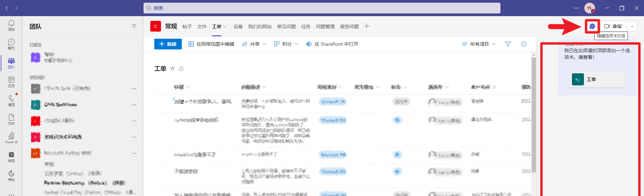Click the filter funnel icon in list toolbar
Screen dimensions: 644x196
pos(508,44)
